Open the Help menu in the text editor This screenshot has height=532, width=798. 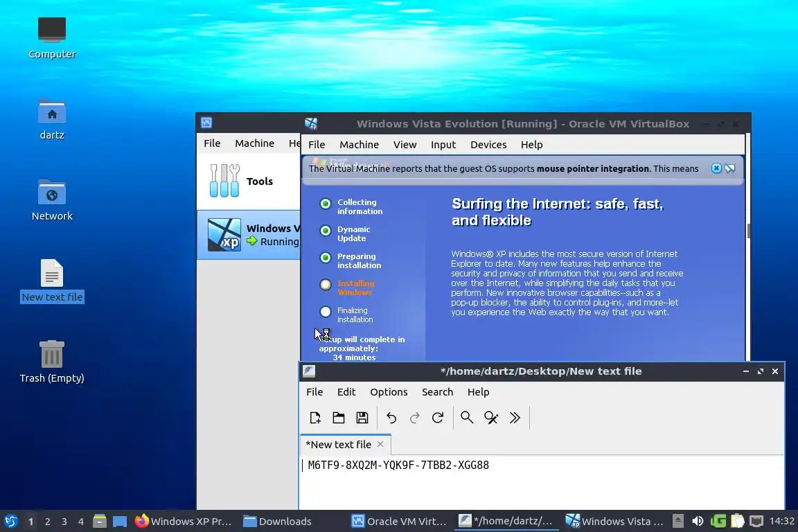[479, 392]
